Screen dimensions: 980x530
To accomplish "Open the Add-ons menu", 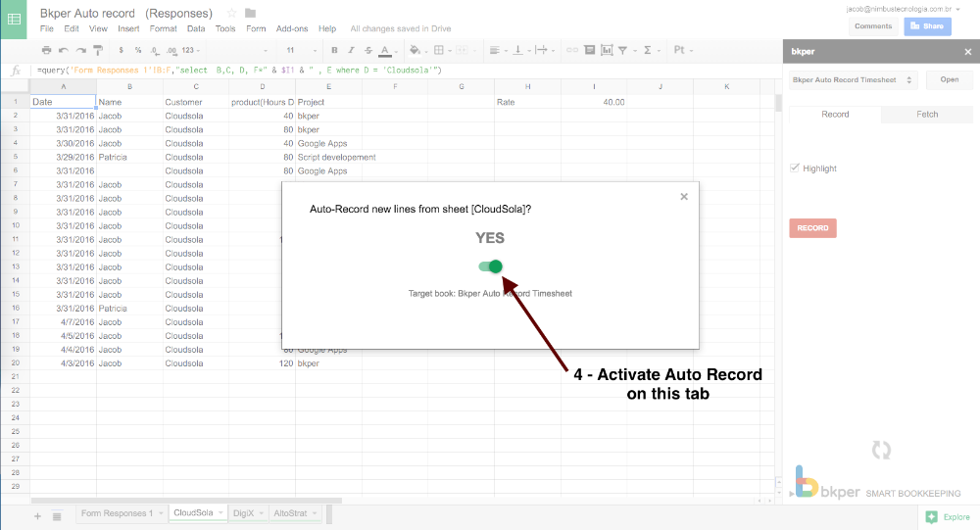I will pyautogui.click(x=292, y=28).
